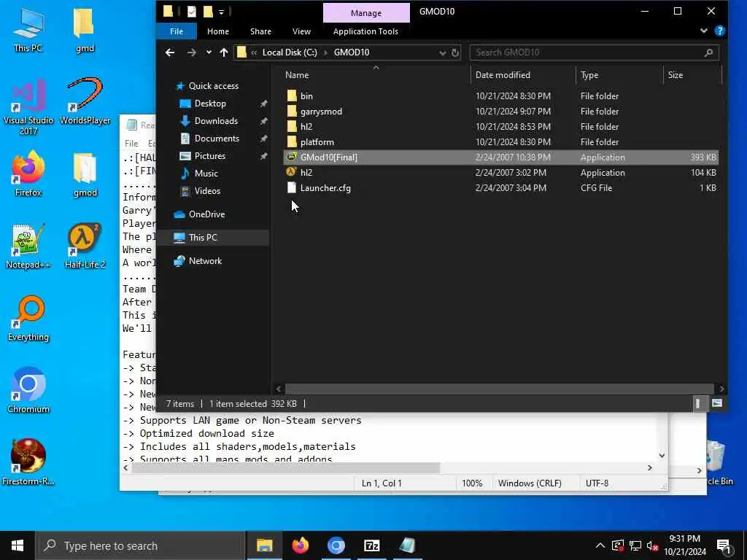Click the Manage contextual tab
The width and height of the screenshot is (747, 560).
click(366, 13)
